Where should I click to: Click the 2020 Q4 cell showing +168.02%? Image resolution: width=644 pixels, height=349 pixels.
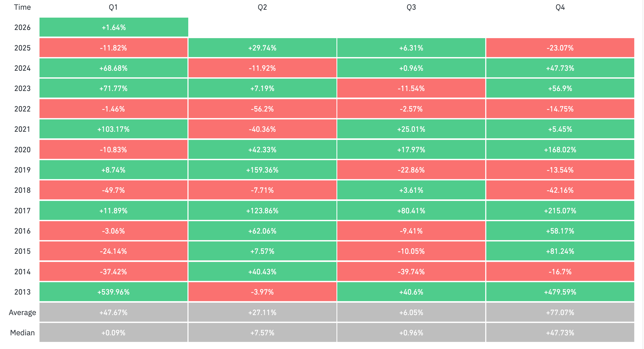[x=560, y=150]
